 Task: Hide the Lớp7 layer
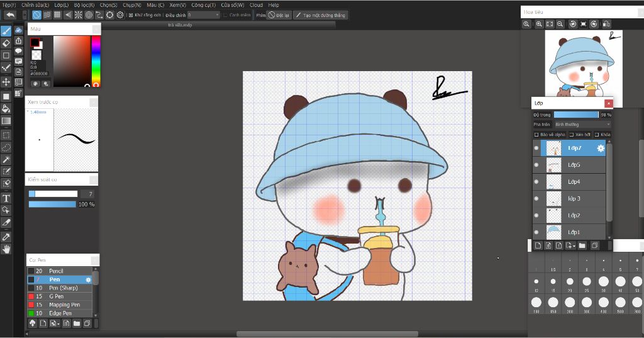[x=536, y=148]
